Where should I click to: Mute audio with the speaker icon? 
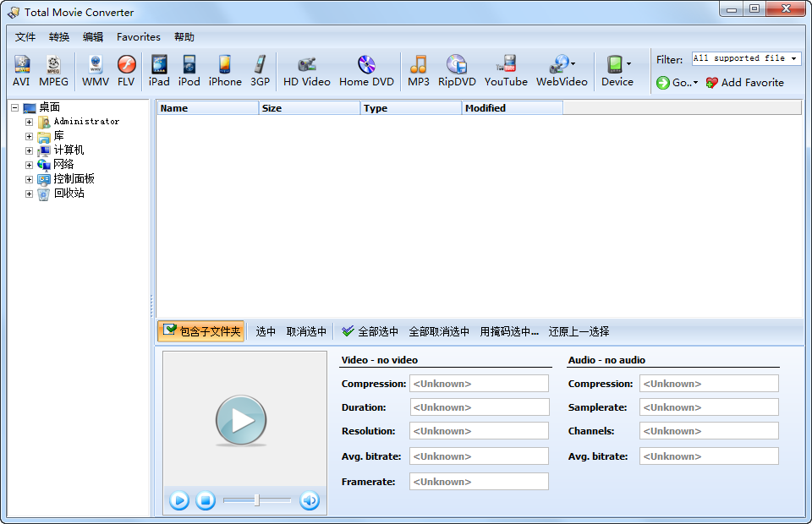pos(310,500)
